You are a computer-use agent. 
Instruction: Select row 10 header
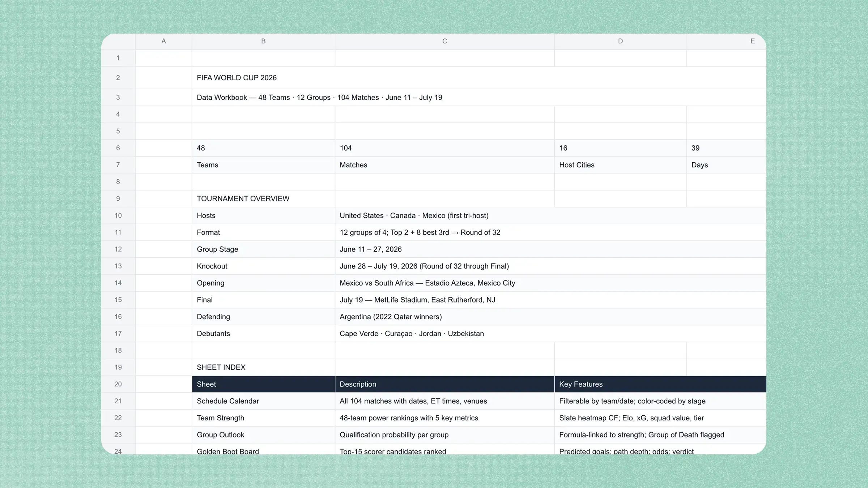point(118,215)
